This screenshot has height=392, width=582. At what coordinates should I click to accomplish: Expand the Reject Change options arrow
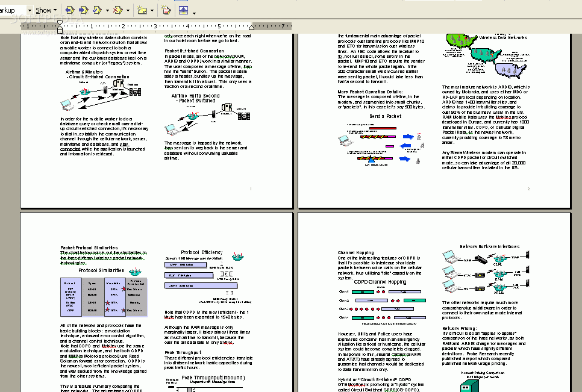[x=128, y=10]
